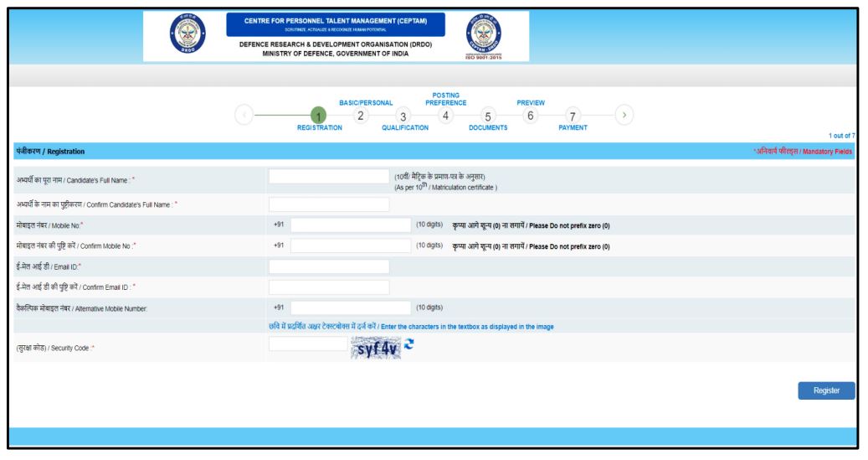Click the Registration section heading
The width and height of the screenshot is (868, 460).
pos(50,152)
